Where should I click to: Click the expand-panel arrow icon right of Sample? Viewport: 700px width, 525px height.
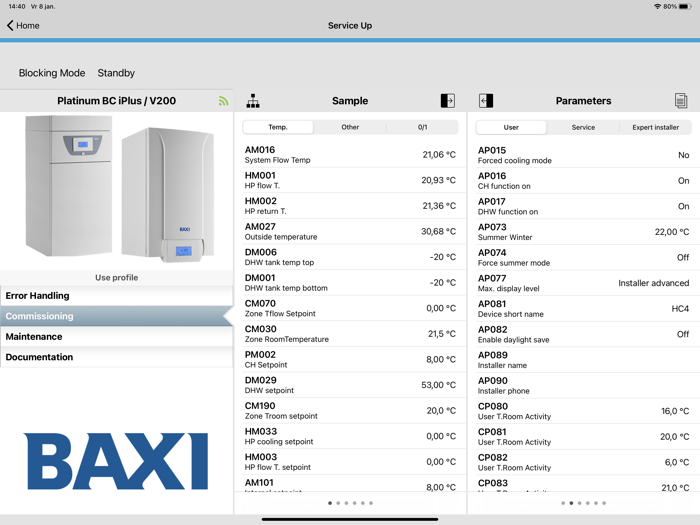click(448, 101)
